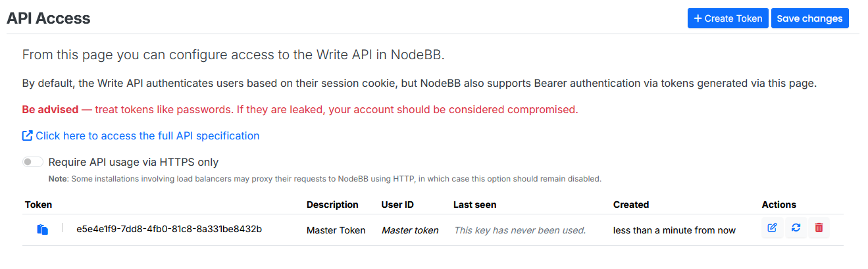Click the Created column header
This screenshot has width=868, height=269.
tap(630, 205)
